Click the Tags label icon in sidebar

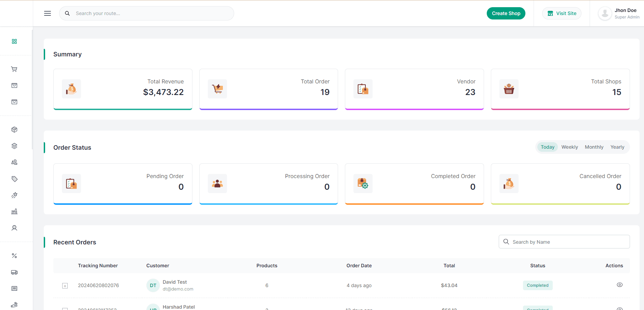(14, 179)
